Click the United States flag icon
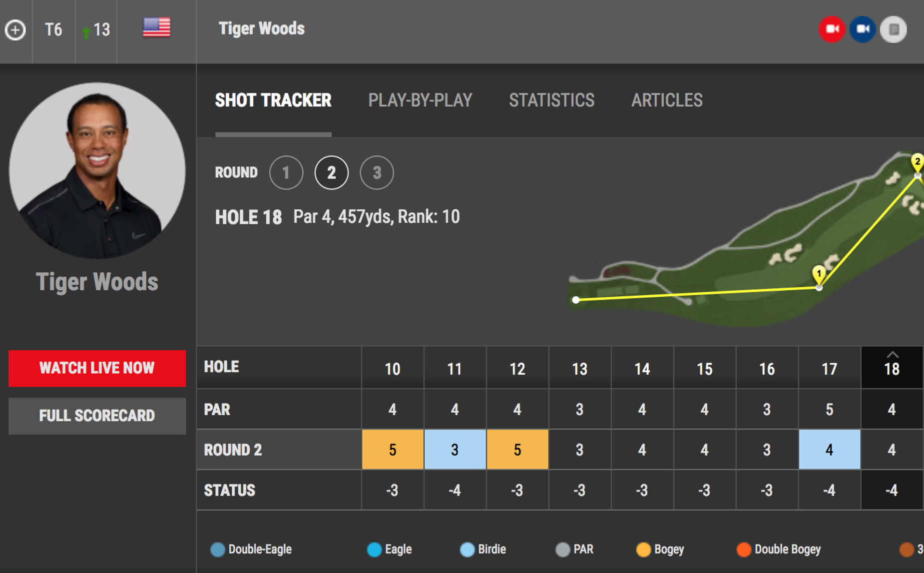The width and height of the screenshot is (924, 573). pos(157,27)
